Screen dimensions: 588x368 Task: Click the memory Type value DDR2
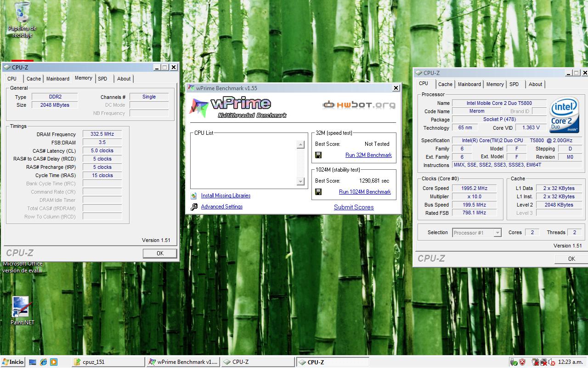pyautogui.click(x=55, y=97)
